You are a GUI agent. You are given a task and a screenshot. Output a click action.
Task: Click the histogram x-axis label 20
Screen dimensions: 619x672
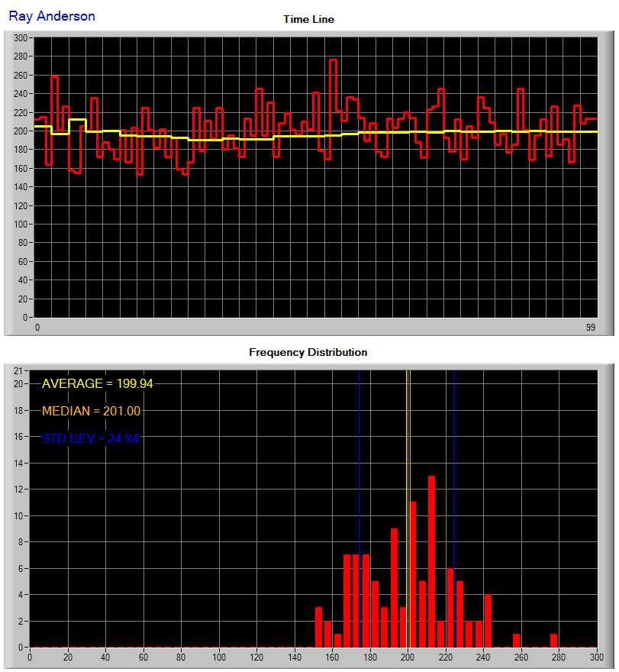click(x=68, y=657)
